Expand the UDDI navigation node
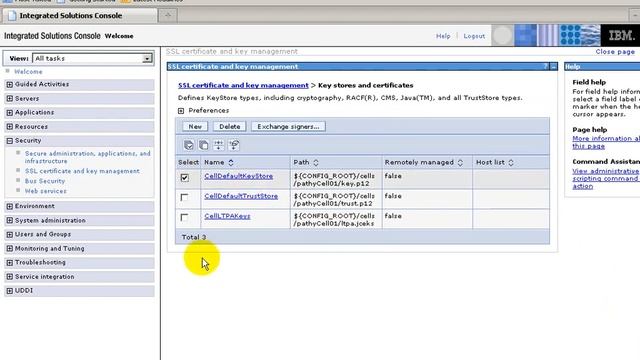The height and width of the screenshot is (360, 640). tap(10, 291)
